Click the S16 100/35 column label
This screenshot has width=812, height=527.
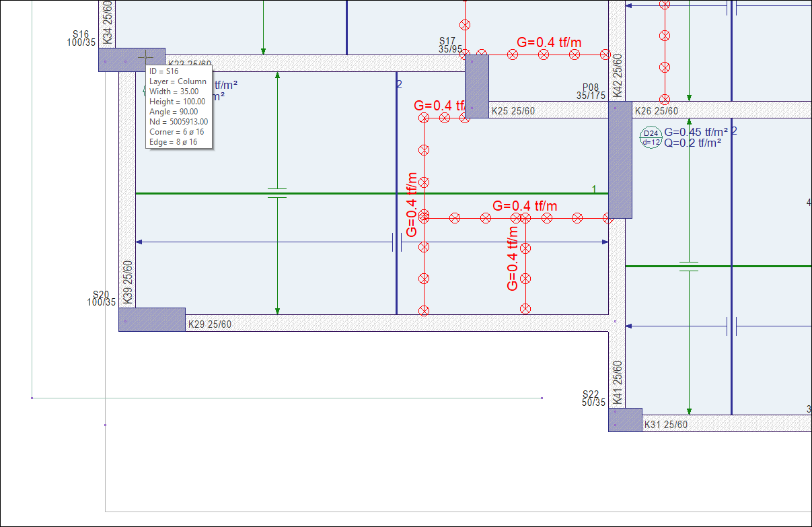pyautogui.click(x=81, y=38)
